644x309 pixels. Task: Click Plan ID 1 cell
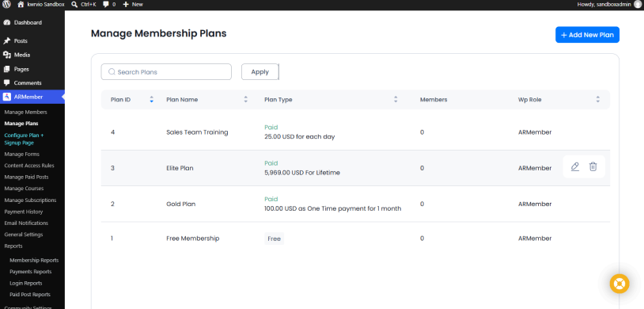[x=112, y=238]
